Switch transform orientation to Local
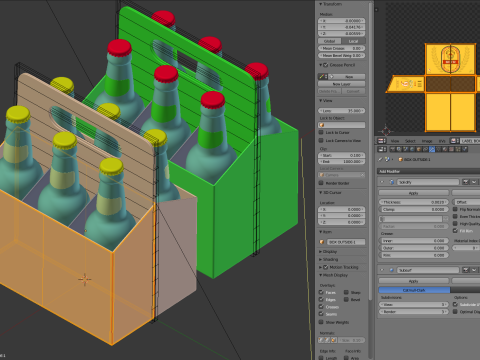This screenshot has height=360, width=480. click(353, 41)
